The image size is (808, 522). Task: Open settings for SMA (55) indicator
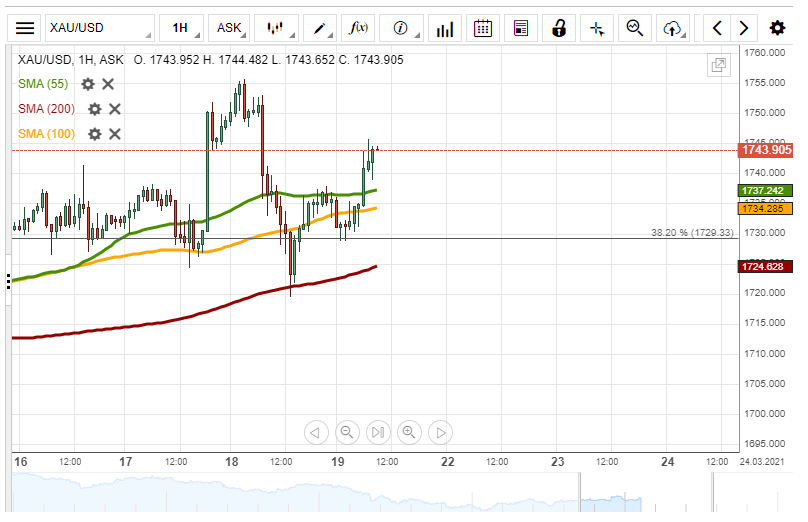[88, 84]
